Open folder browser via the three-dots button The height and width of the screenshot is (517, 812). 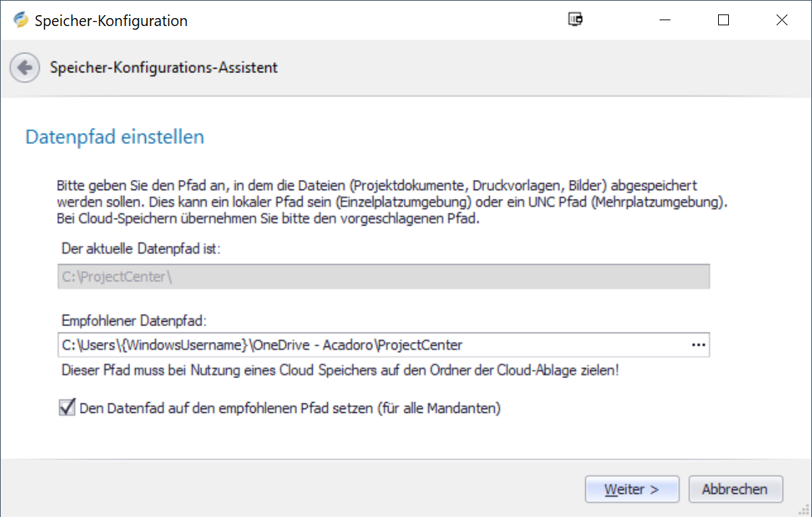698,345
